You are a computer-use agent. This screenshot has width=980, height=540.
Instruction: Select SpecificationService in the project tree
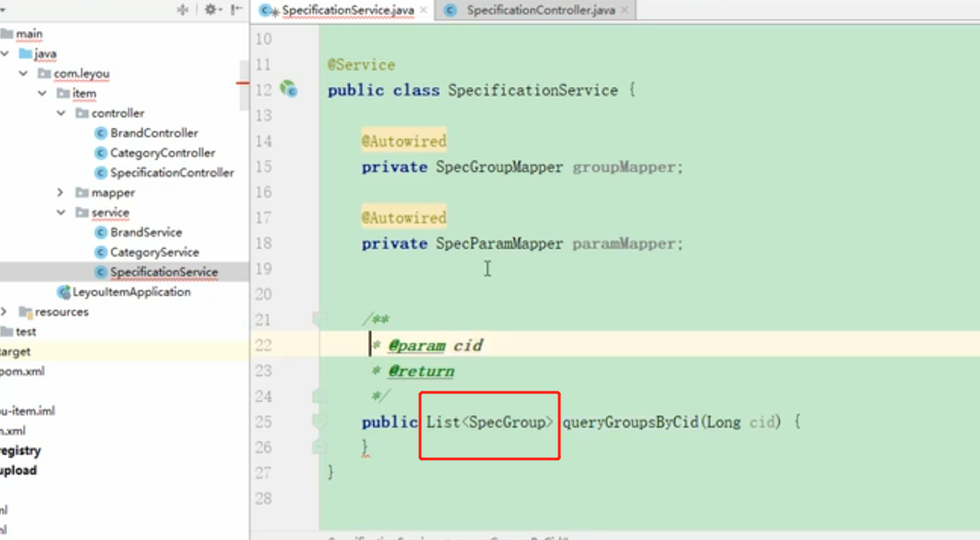[x=164, y=272]
